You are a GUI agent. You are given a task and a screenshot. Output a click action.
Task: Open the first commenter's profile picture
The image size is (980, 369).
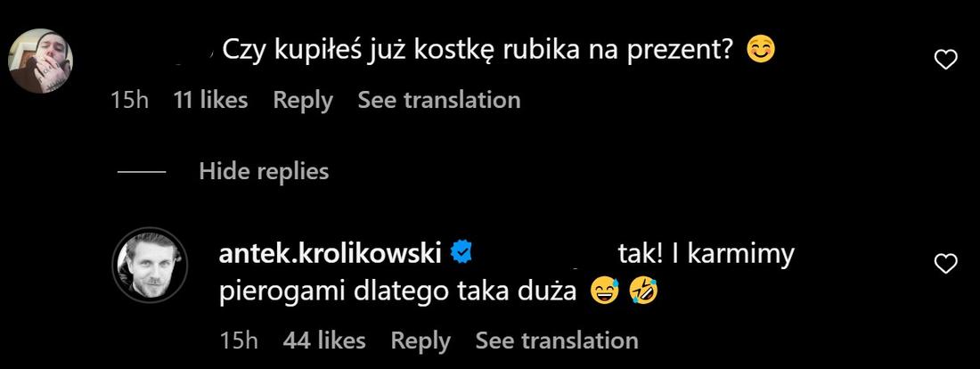[41, 61]
